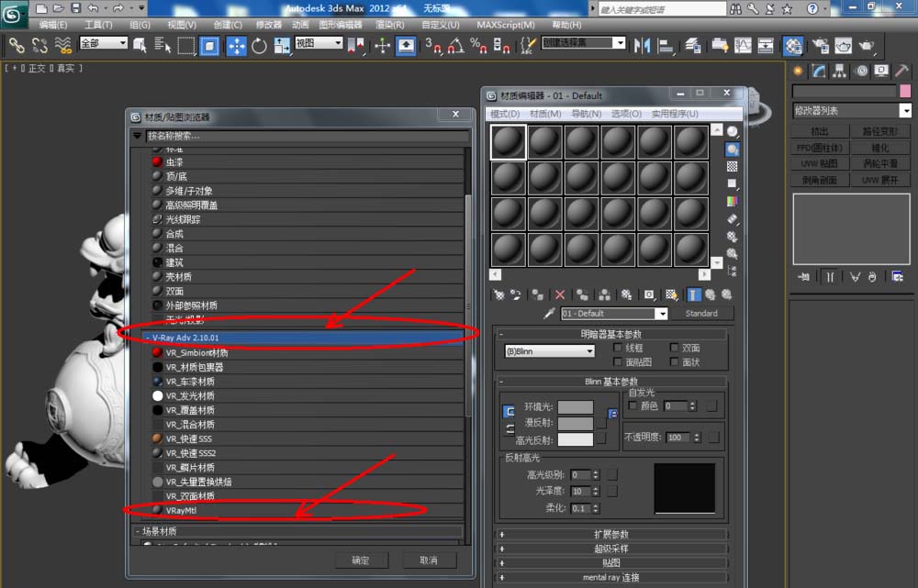
Task: Open the (B)Blinn shader dropdown
Action: 549,351
